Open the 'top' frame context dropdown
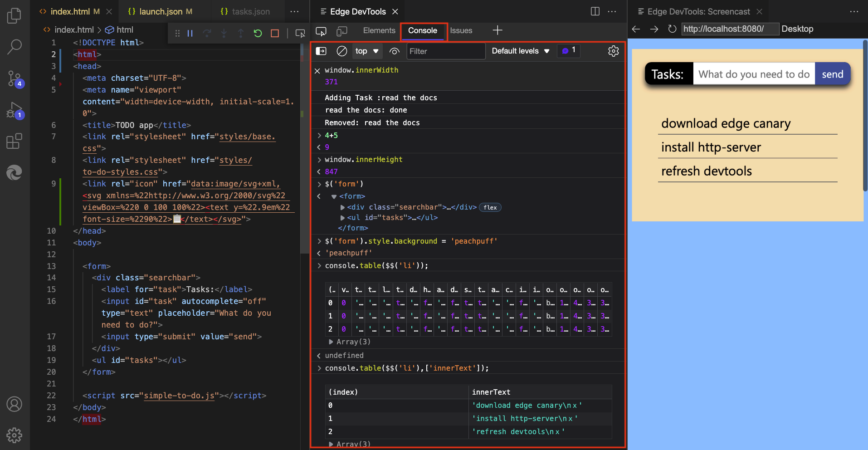 click(366, 51)
